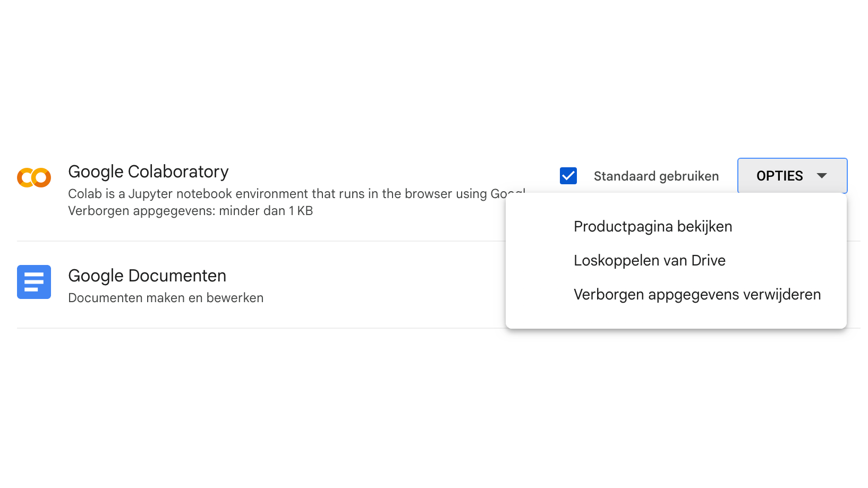Click Documenten maken en bewerken description

[166, 298]
